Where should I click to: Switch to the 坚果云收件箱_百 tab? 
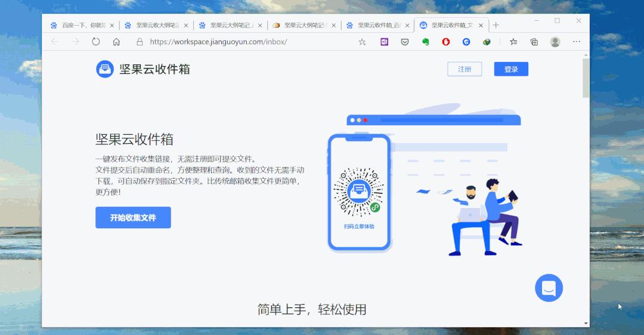[x=377, y=26]
